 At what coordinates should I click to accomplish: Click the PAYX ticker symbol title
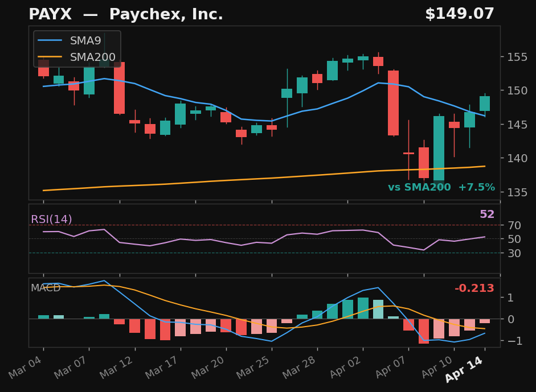(50, 14)
